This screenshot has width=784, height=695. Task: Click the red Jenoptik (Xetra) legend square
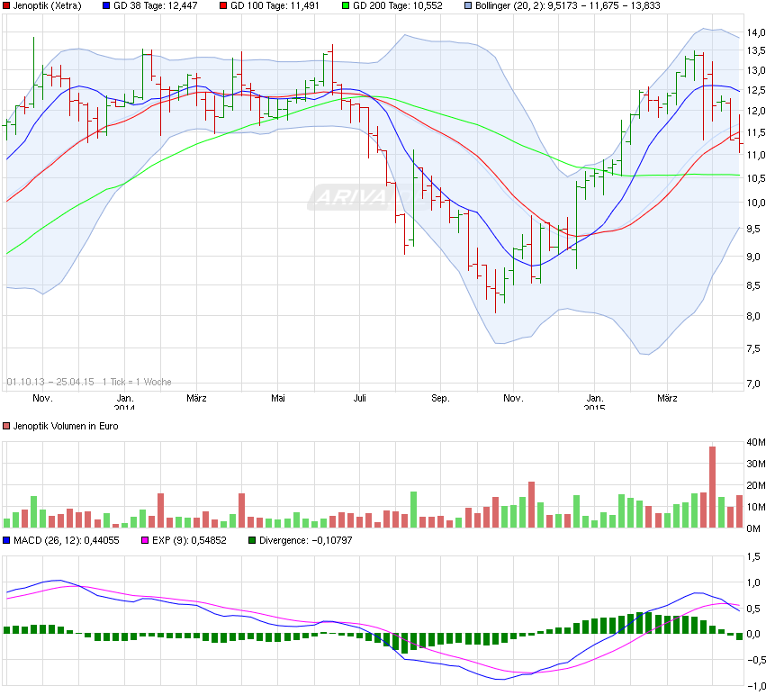point(5,6)
